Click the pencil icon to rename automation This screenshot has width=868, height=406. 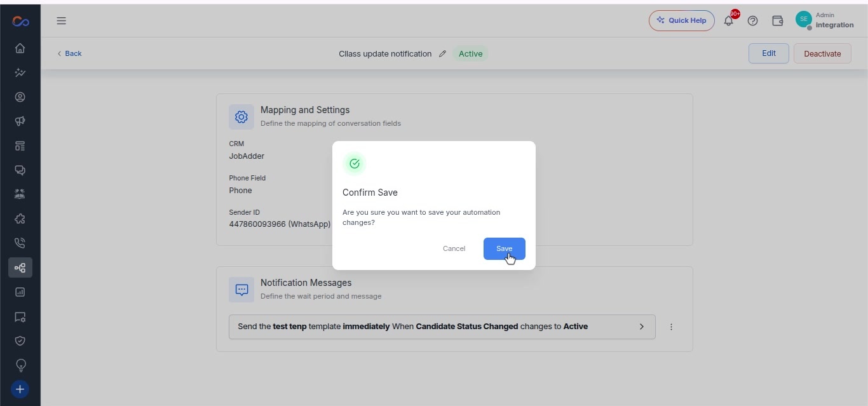coord(443,54)
